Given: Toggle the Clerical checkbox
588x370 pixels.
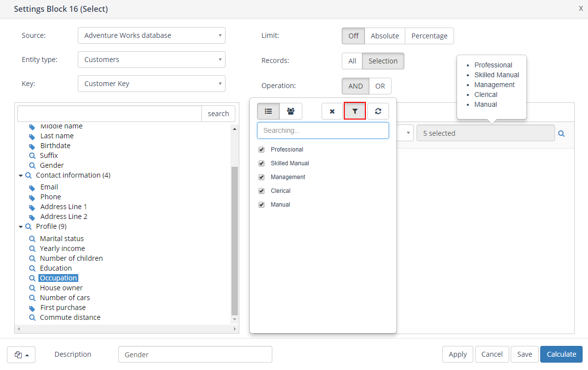Looking at the screenshot, I should pos(261,191).
